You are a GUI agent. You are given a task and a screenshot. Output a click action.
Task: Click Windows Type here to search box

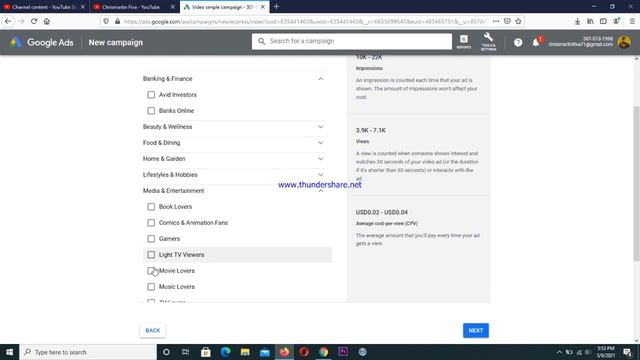88,352
